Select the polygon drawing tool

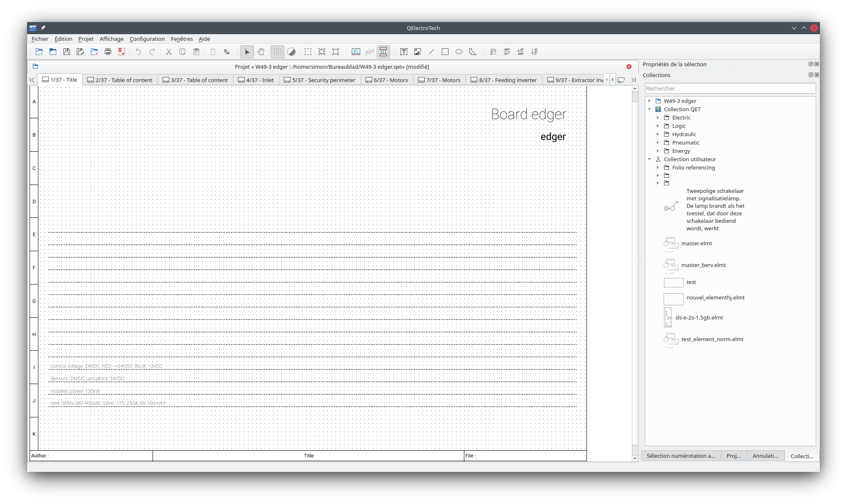pos(472,52)
